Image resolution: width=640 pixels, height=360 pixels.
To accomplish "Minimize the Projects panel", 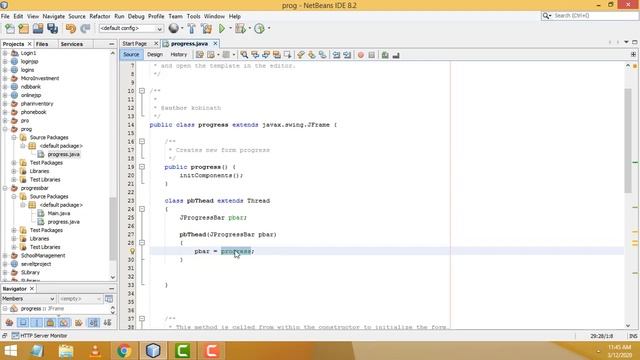I will point(111,44).
